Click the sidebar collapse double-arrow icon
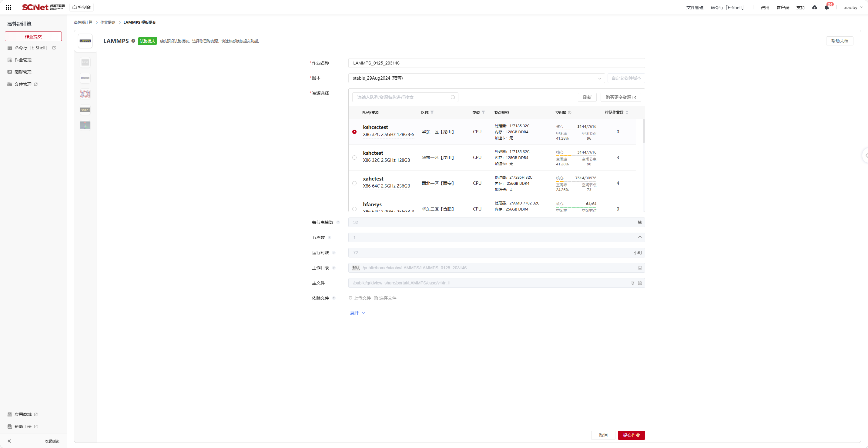 pyautogui.click(x=9, y=441)
